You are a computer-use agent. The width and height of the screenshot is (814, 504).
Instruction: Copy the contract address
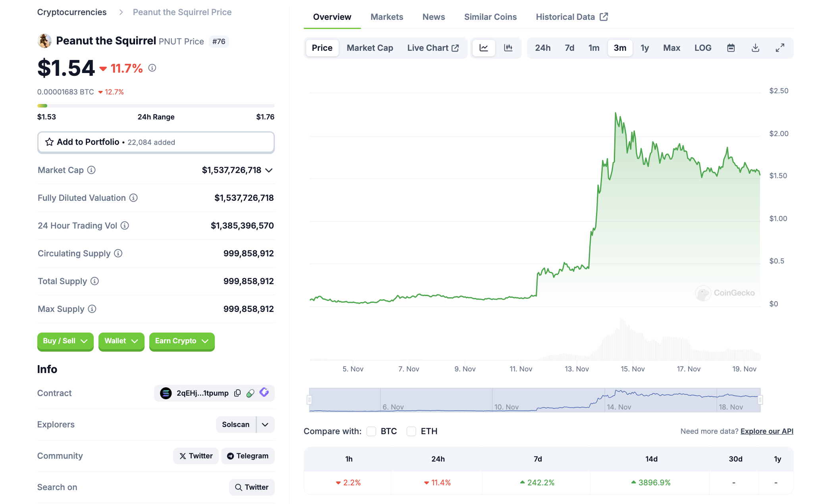pos(237,393)
